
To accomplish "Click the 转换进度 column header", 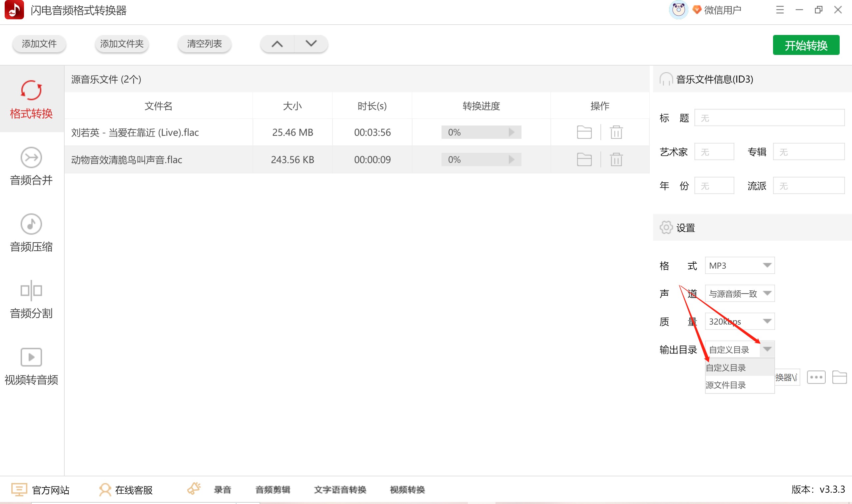I will (x=481, y=106).
